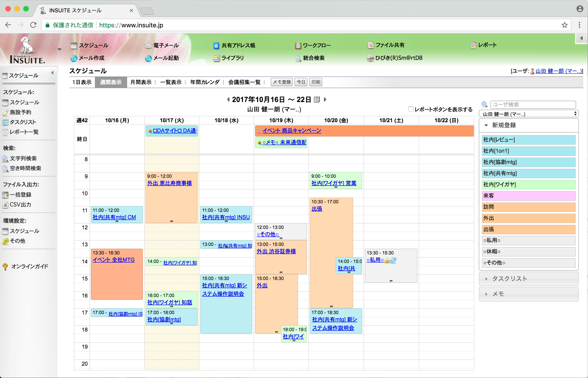This screenshot has height=378, width=588.
Task: Open the スケジュール icon in top navigation
Action: pyautogui.click(x=74, y=46)
